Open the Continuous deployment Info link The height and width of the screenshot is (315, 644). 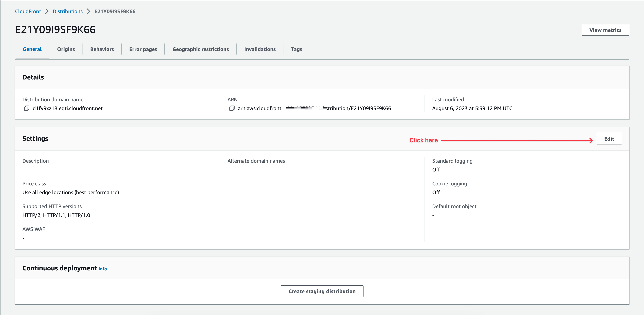(102, 269)
